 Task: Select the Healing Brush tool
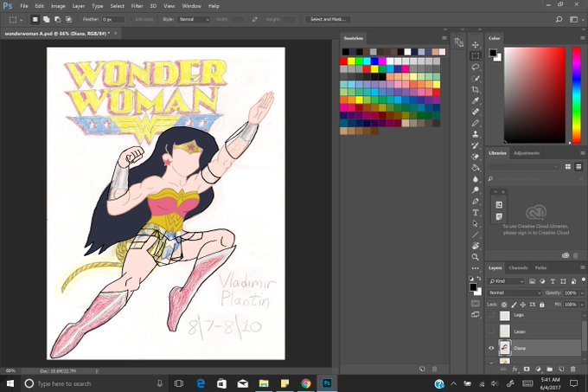tap(476, 112)
